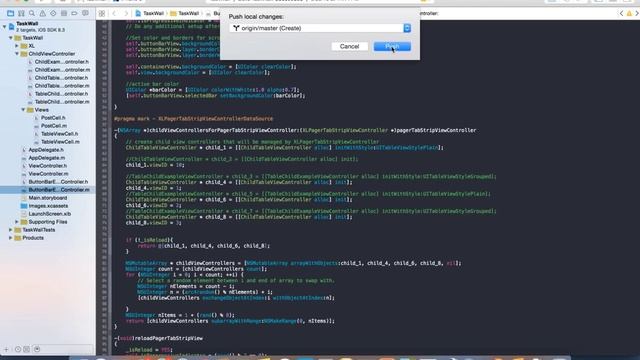Toggle the recent files filter clock icon

pyautogui.click(x=18, y=349)
